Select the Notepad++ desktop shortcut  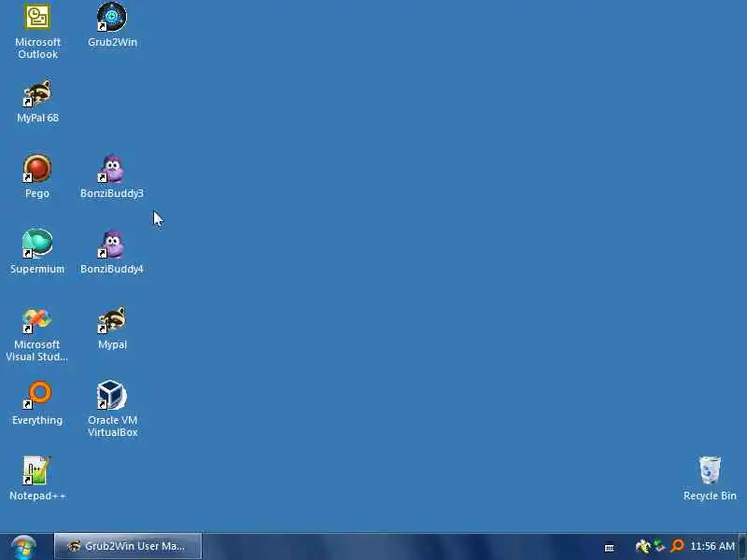[x=37, y=479]
